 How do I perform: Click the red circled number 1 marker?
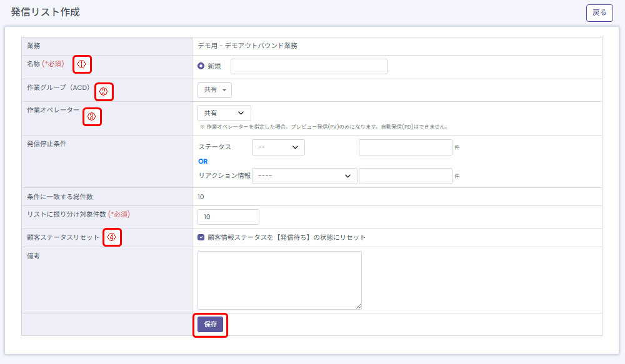(82, 64)
